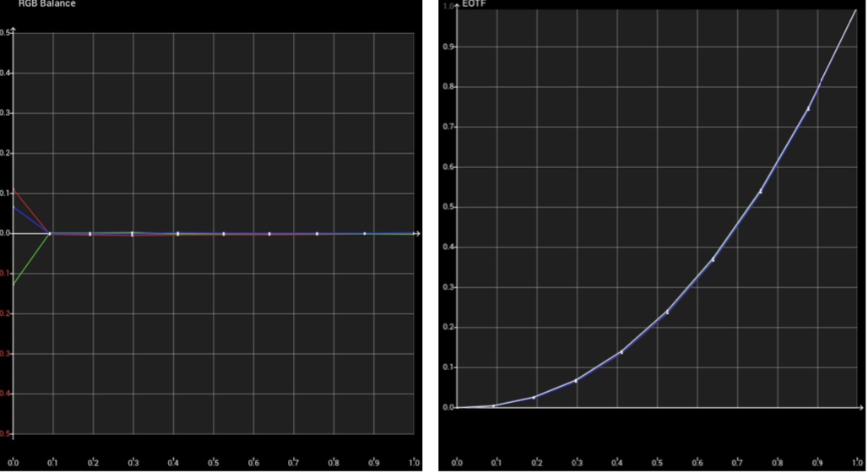Click the blue line's start in RGB Balance
This screenshot has height=473, width=868.
click(14, 207)
